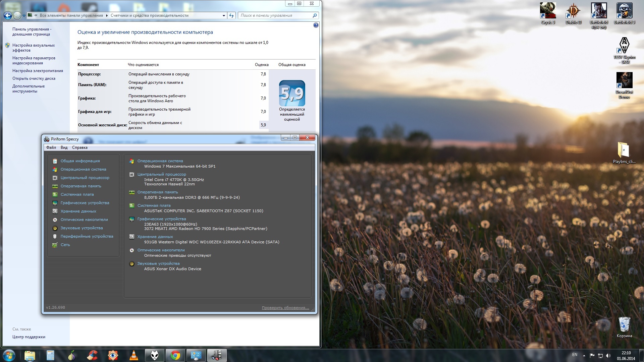Screen dimensions: 644x362
Task: Open the disk cleanup link in sidebar
Action: pyautogui.click(x=34, y=78)
